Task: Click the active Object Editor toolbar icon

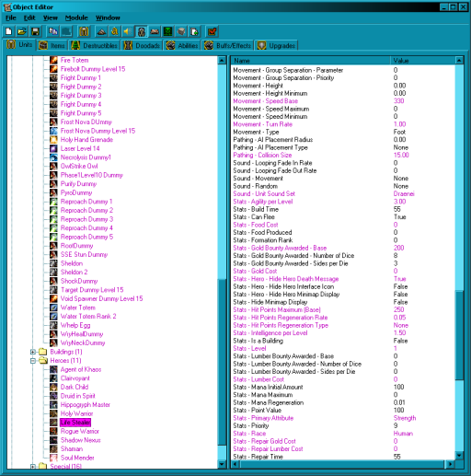Action: point(142,31)
